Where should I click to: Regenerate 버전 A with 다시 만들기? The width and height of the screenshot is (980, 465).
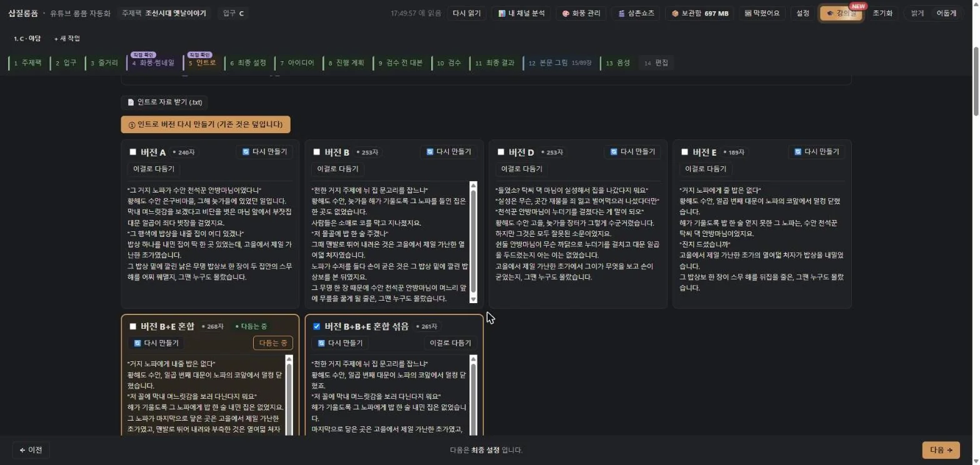coord(265,152)
